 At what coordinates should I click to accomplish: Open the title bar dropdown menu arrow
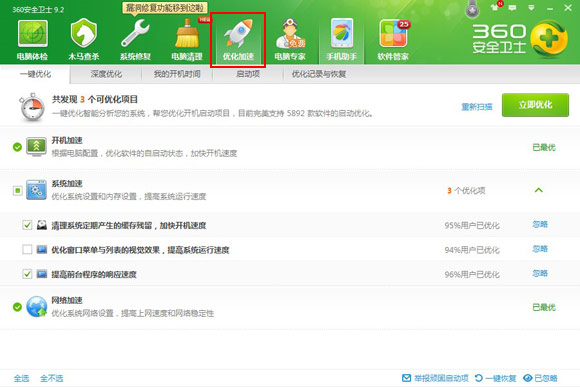coord(531,7)
